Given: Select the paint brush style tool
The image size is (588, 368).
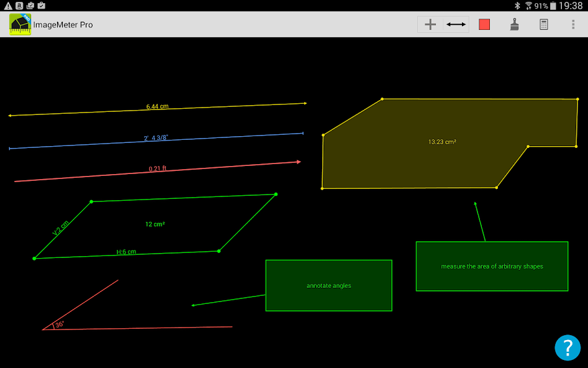Looking at the screenshot, I should pyautogui.click(x=514, y=24).
